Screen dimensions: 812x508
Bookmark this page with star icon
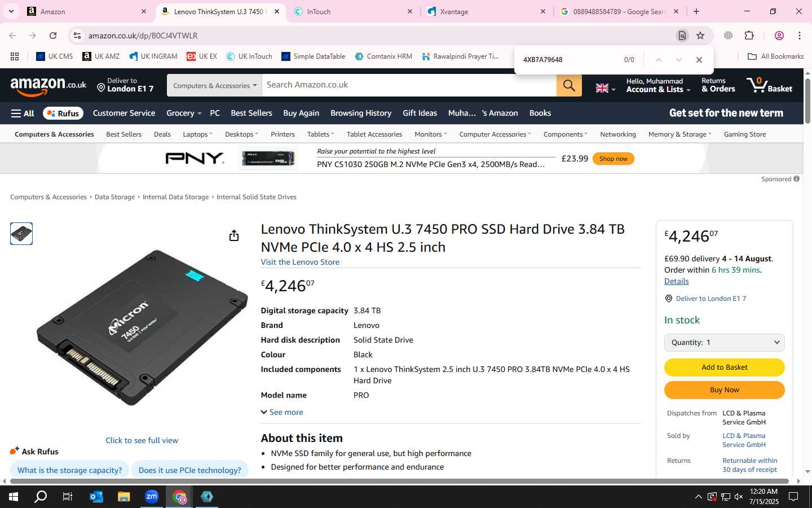(x=700, y=36)
